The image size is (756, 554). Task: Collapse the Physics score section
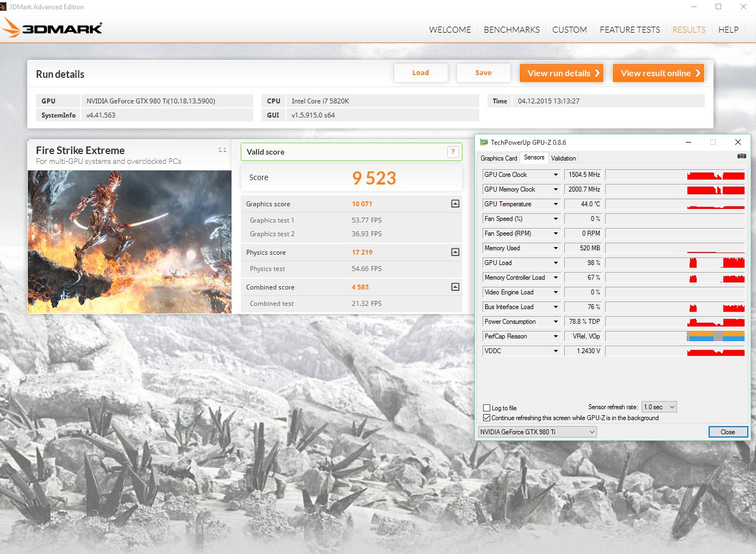(455, 252)
